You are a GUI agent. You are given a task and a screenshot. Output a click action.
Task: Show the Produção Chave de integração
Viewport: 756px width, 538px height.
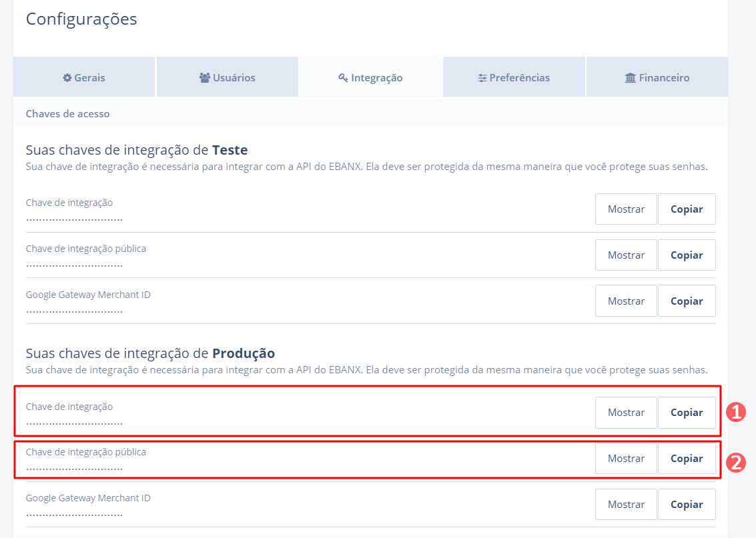pos(626,413)
